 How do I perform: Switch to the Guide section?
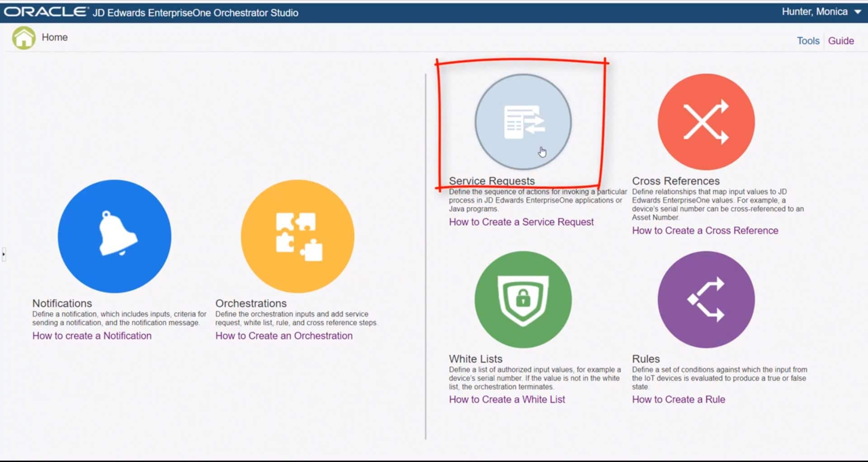(x=841, y=40)
